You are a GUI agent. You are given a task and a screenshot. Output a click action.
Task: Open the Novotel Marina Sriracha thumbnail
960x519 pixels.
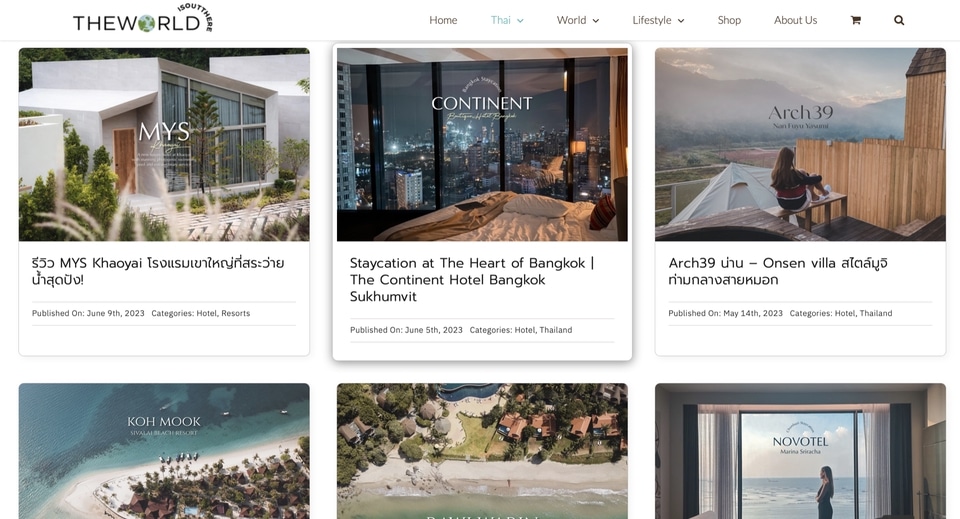point(800,451)
